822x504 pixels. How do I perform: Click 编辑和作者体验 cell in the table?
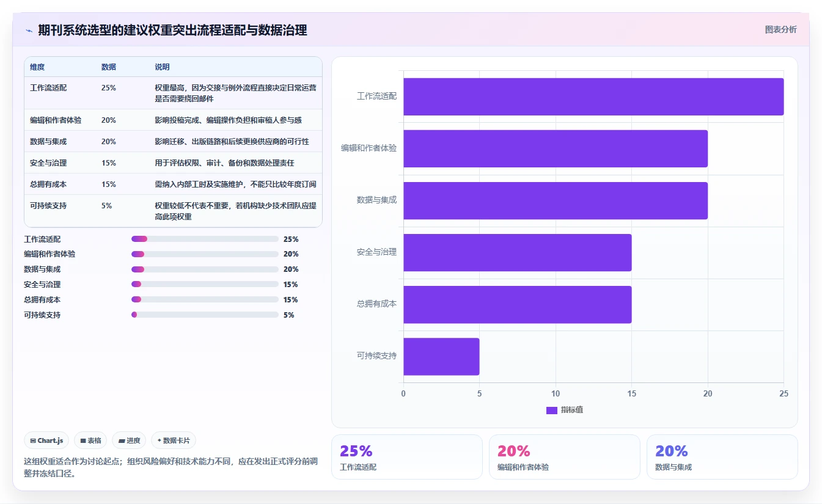pos(56,120)
